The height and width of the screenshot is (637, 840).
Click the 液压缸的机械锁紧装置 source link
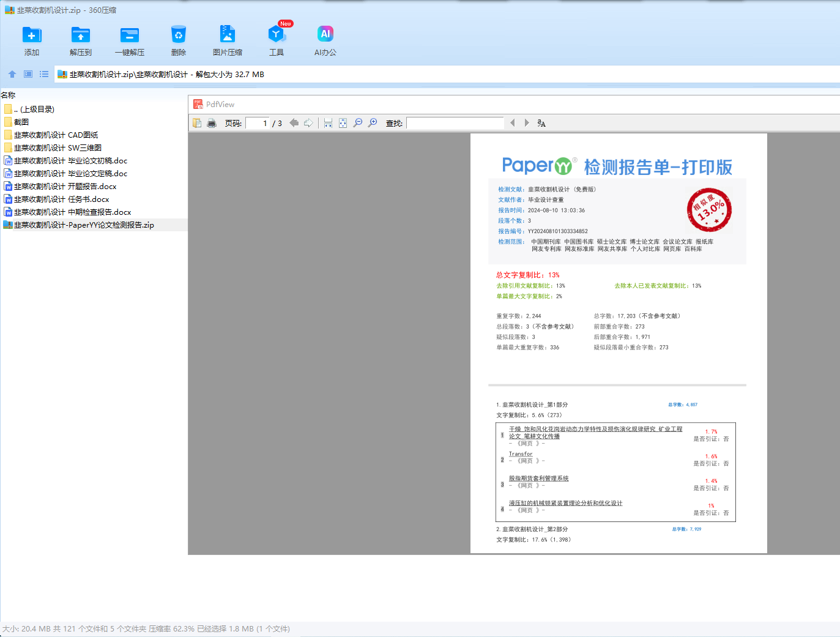[x=566, y=503]
